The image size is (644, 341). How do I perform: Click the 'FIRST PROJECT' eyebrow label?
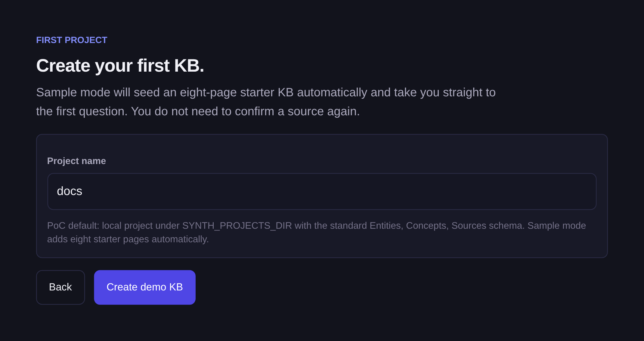(72, 40)
